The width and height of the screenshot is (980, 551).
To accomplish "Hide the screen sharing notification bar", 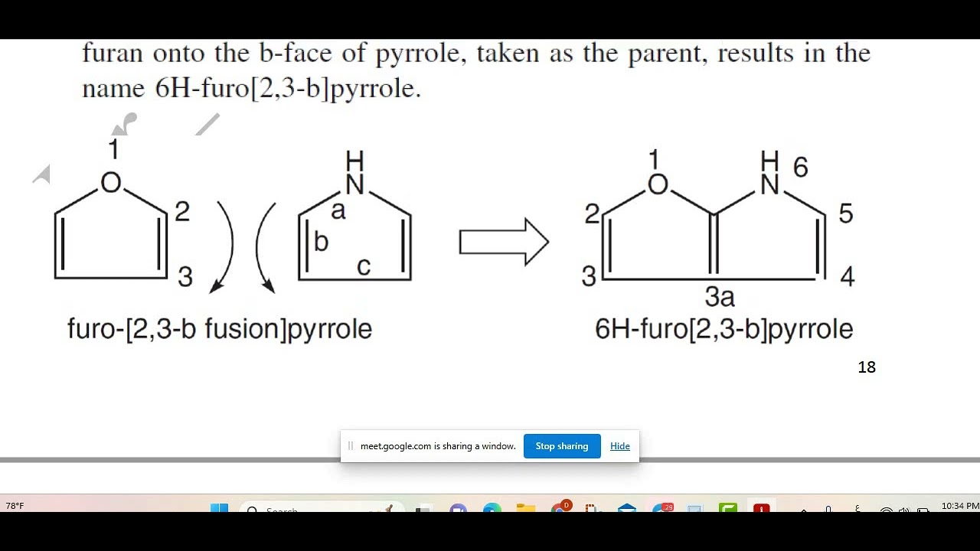I will [x=620, y=446].
